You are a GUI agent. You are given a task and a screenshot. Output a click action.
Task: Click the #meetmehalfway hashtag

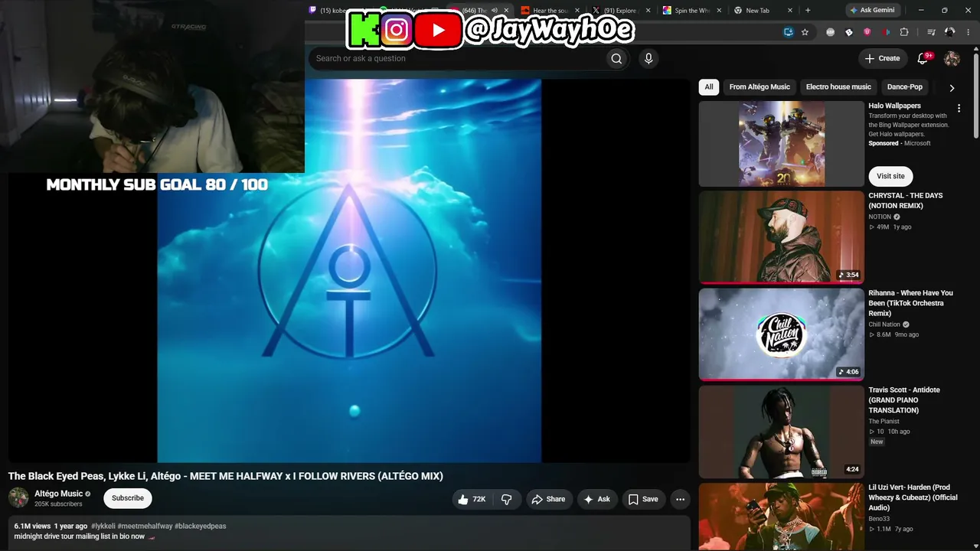click(x=145, y=526)
